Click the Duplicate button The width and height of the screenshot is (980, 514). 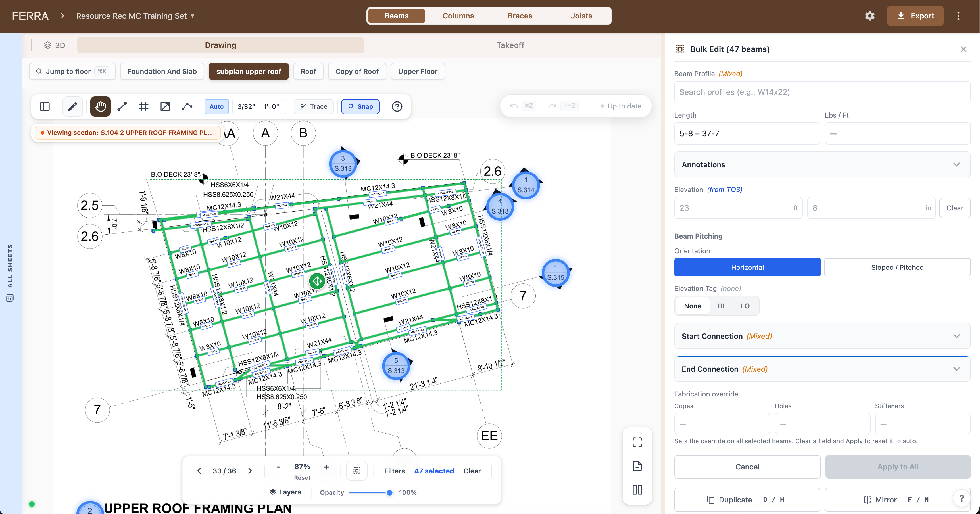coord(747,500)
